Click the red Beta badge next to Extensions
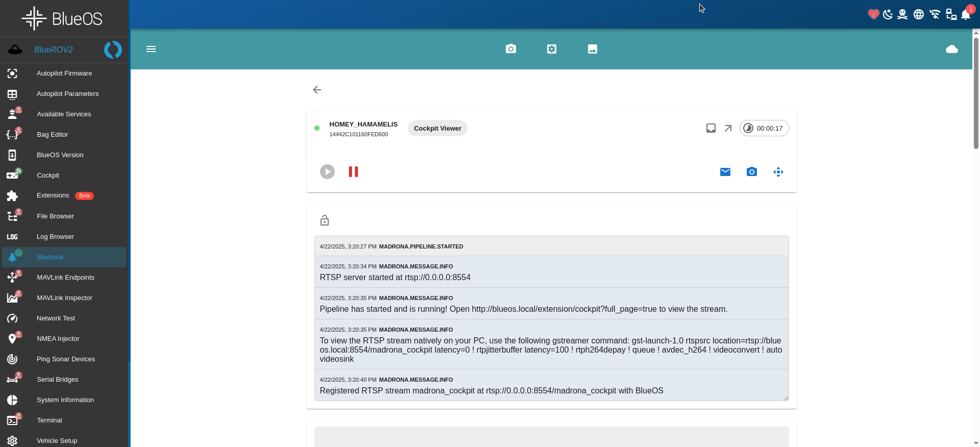The height and width of the screenshot is (447, 980). 84,196
